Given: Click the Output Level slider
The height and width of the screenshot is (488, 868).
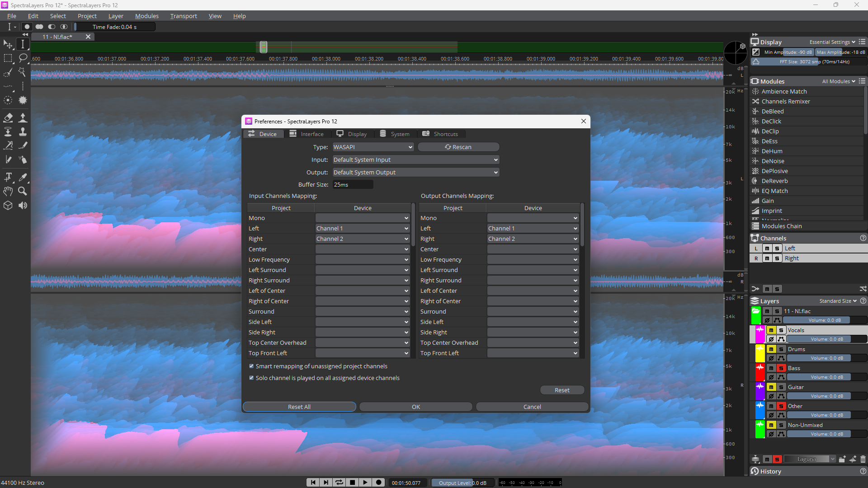Looking at the screenshot, I should pos(462,483).
